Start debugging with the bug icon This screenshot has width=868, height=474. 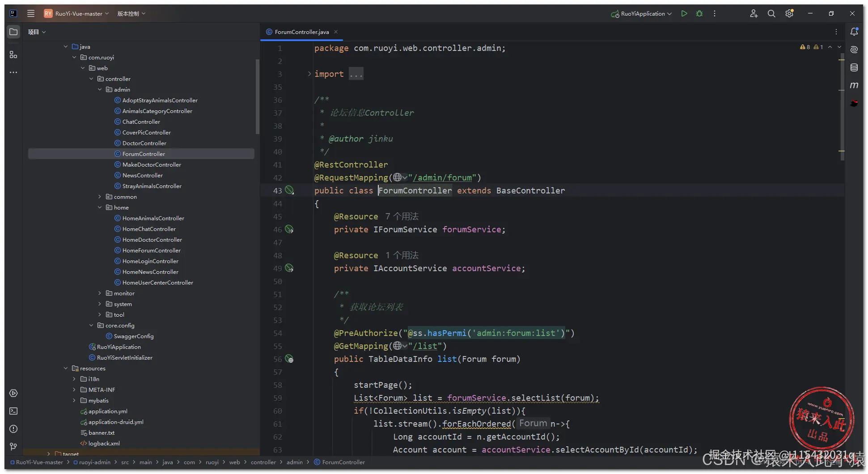click(699, 13)
